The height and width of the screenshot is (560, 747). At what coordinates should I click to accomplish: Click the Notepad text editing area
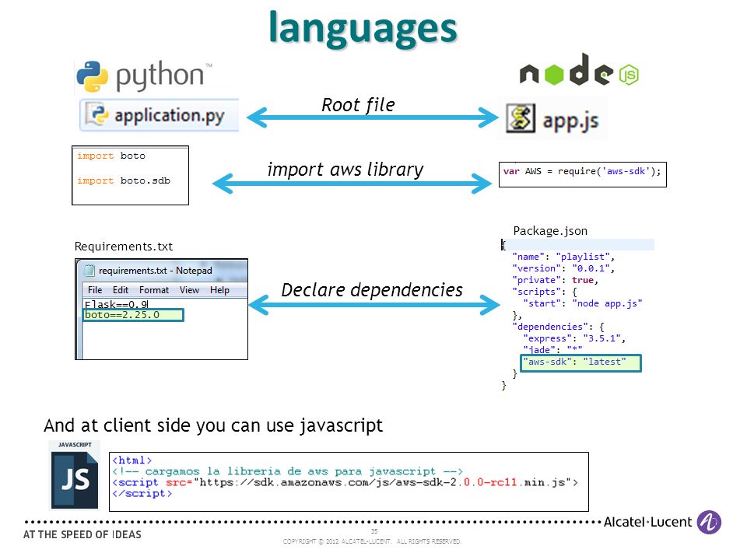coord(165,328)
